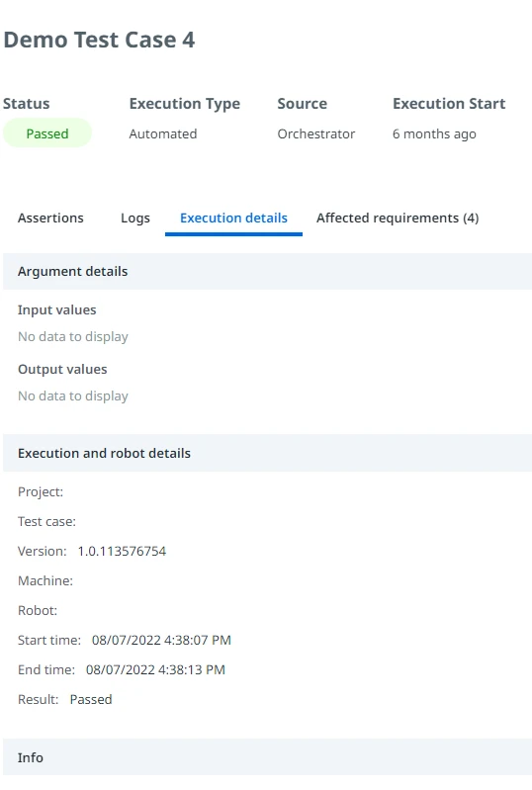Click the Demo Test Case 4 title
The width and height of the screenshot is (532, 790).
[99, 40]
